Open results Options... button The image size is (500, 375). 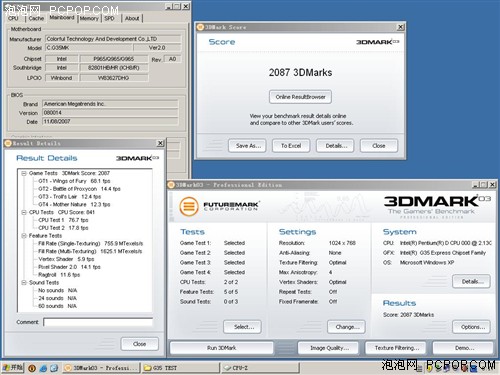[x=471, y=327]
